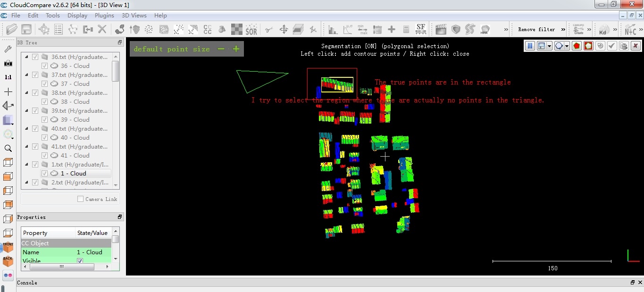Click the translate/rotate arrows tool
The height and width of the screenshot is (292, 644).
point(284,30)
